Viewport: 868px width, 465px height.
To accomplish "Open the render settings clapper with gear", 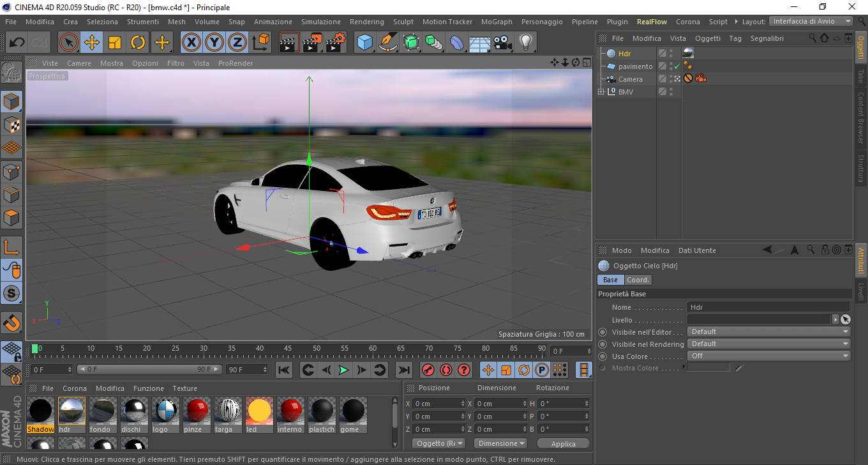I will [x=336, y=43].
